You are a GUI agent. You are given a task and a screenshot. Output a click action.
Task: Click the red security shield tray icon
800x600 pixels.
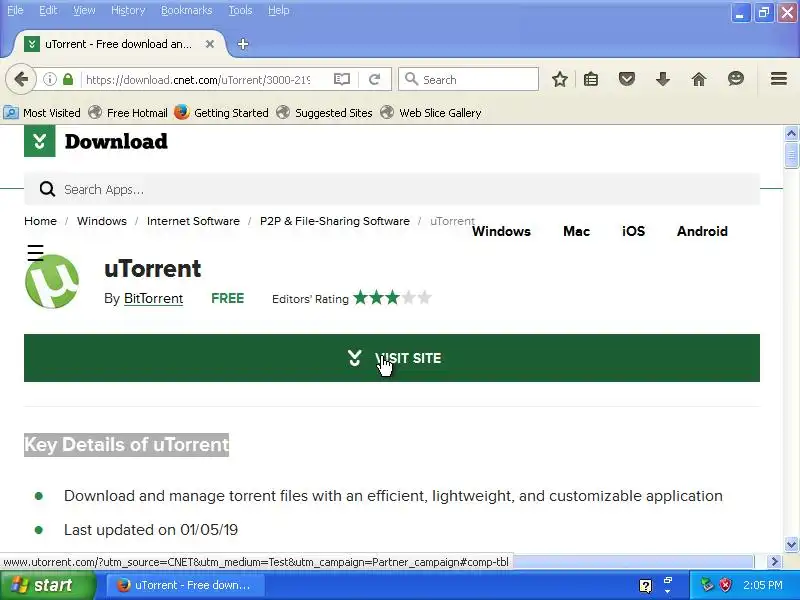click(725, 585)
